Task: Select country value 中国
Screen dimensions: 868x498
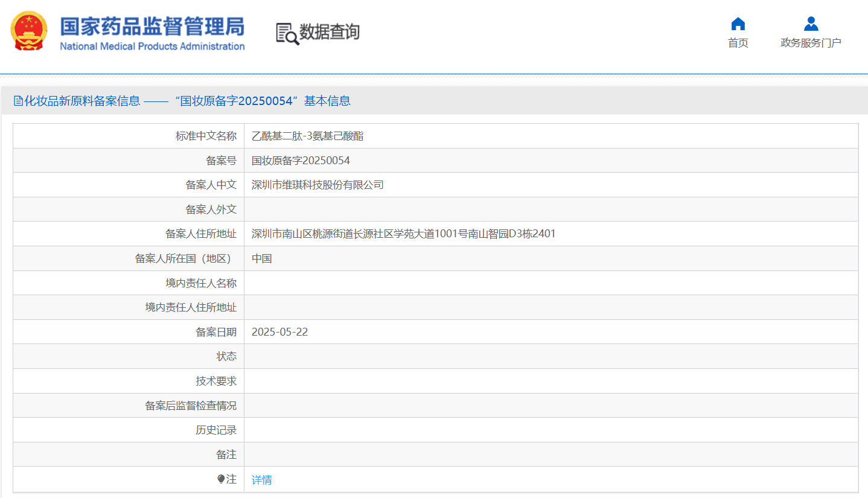Action: (x=262, y=258)
